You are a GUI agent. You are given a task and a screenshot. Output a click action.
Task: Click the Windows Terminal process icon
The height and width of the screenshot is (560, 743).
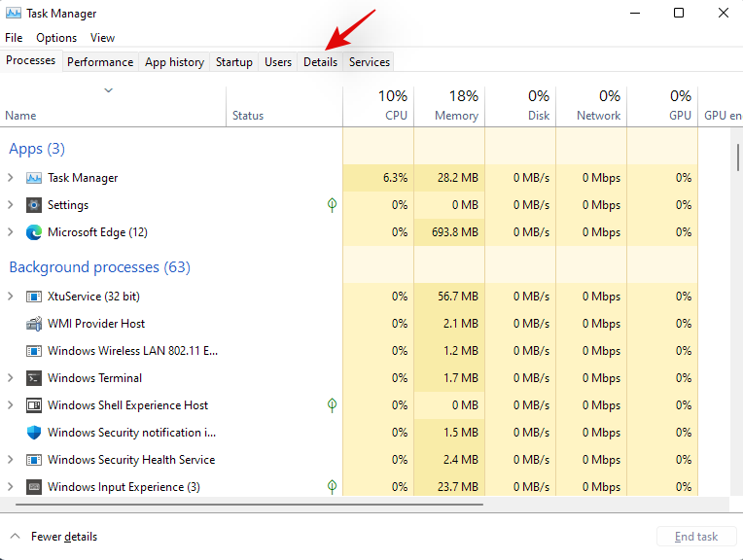pyautogui.click(x=34, y=378)
